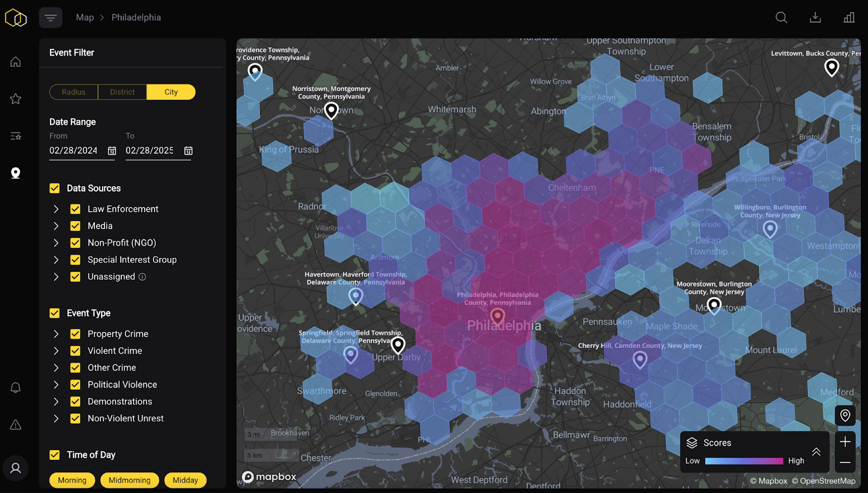This screenshot has height=493, width=868.
Task: Collapse the Scores legend panel
Action: click(816, 452)
